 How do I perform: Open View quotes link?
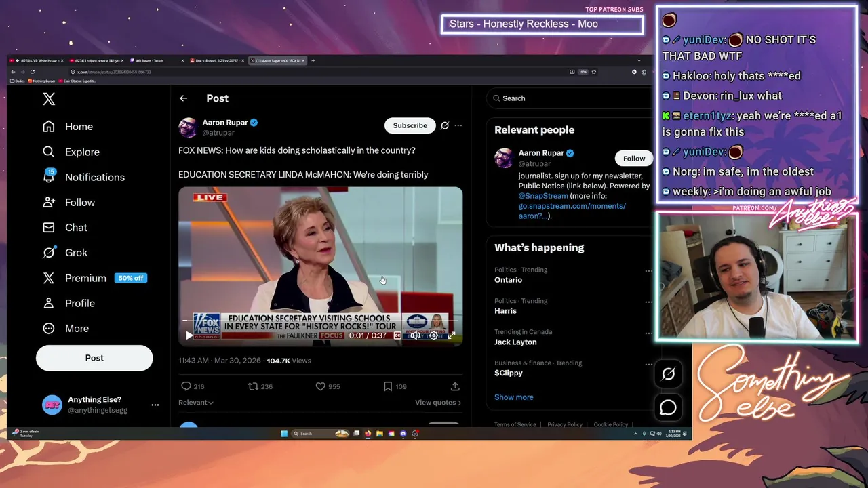tap(438, 403)
